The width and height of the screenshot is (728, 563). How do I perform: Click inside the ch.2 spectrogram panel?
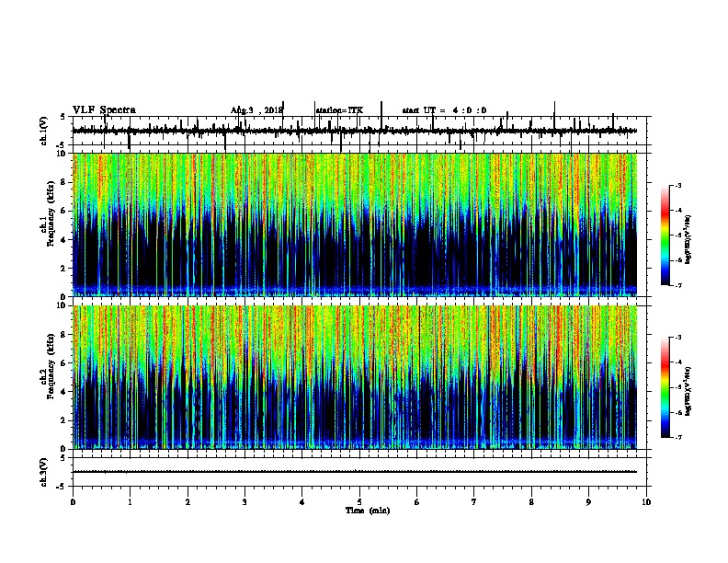[355, 377]
